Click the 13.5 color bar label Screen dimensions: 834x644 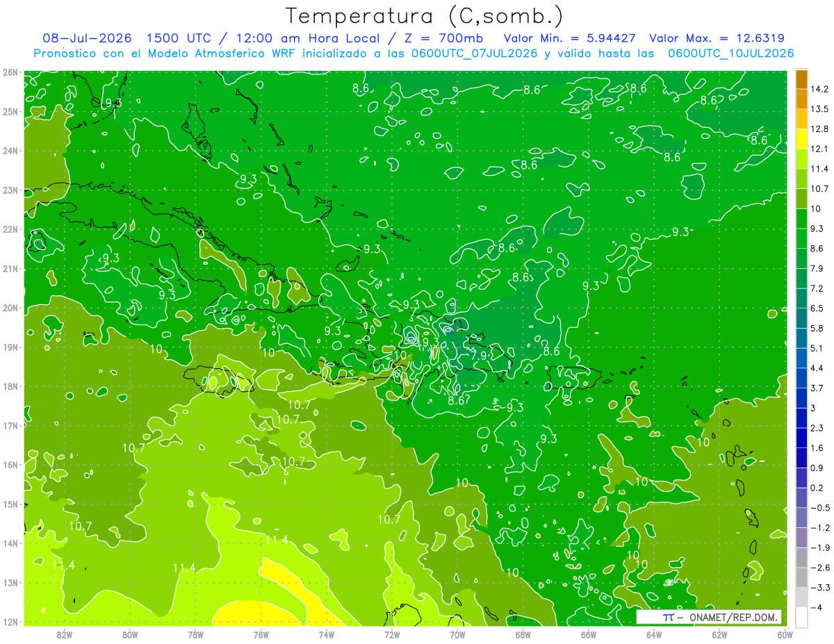(x=820, y=109)
